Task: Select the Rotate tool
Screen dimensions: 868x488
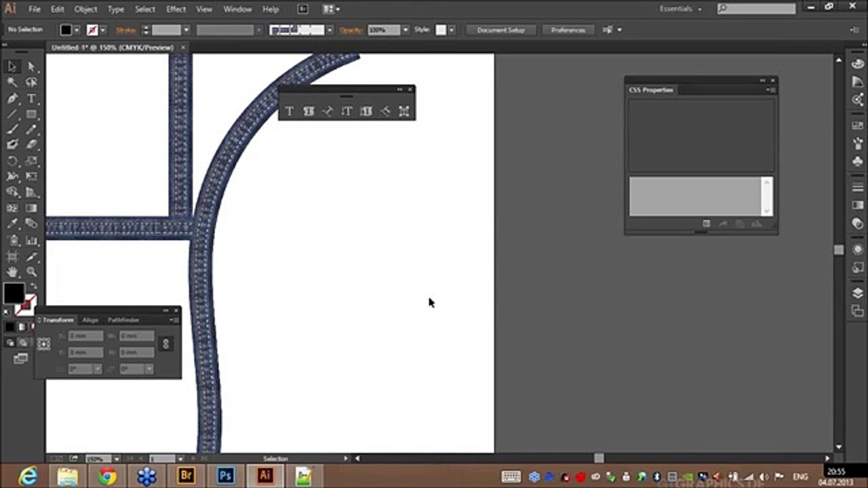Action: tap(12, 161)
